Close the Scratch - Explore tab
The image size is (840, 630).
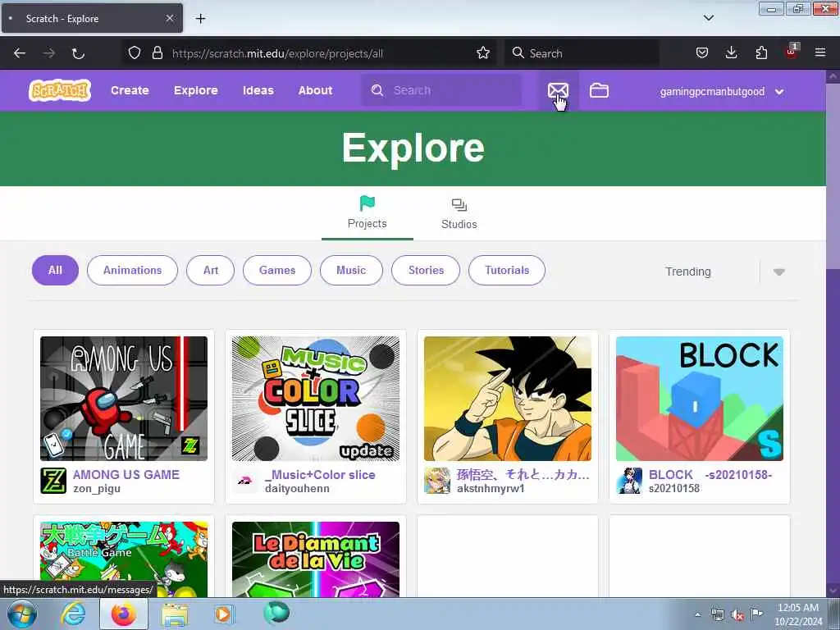click(x=169, y=18)
